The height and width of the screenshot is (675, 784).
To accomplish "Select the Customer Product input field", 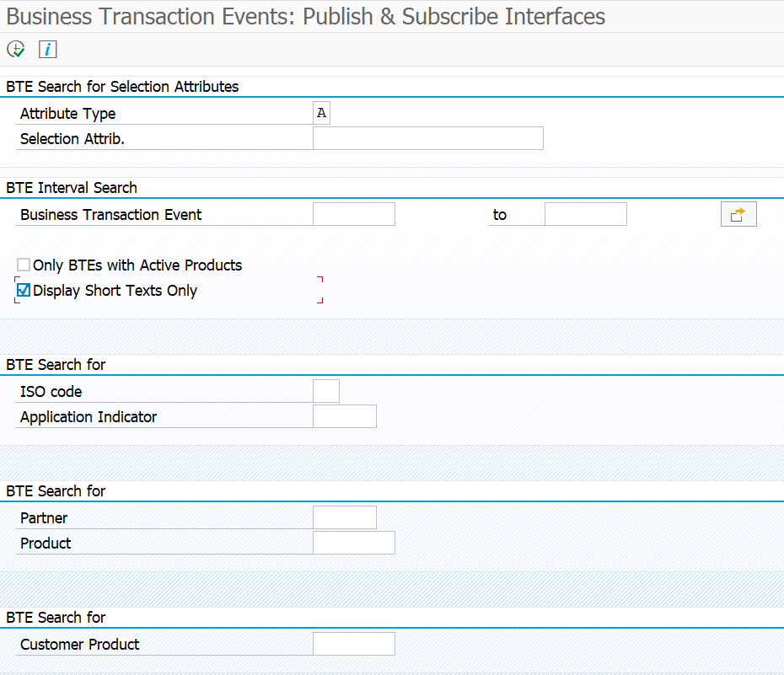I will coord(354,644).
